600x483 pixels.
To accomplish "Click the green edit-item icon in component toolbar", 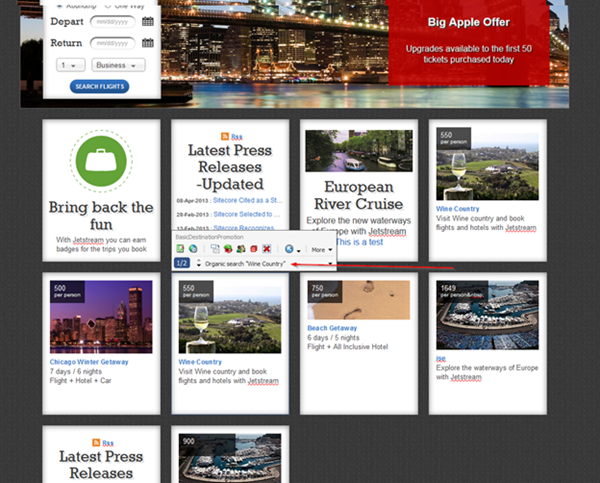I will pyautogui.click(x=180, y=249).
